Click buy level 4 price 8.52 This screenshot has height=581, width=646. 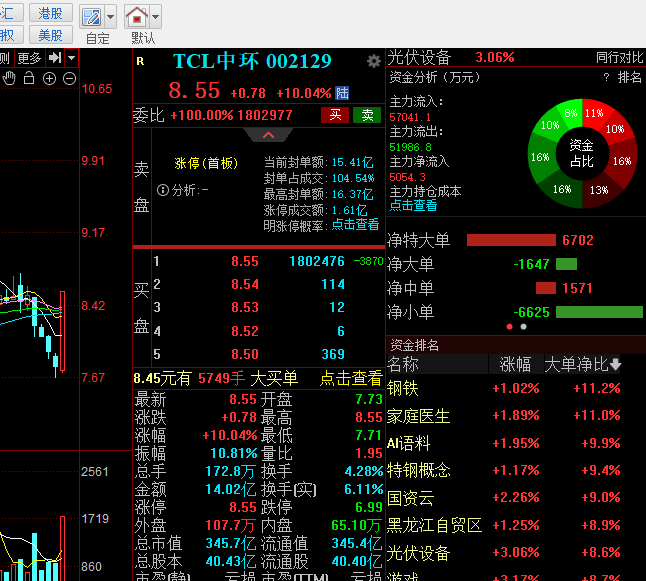(245, 331)
